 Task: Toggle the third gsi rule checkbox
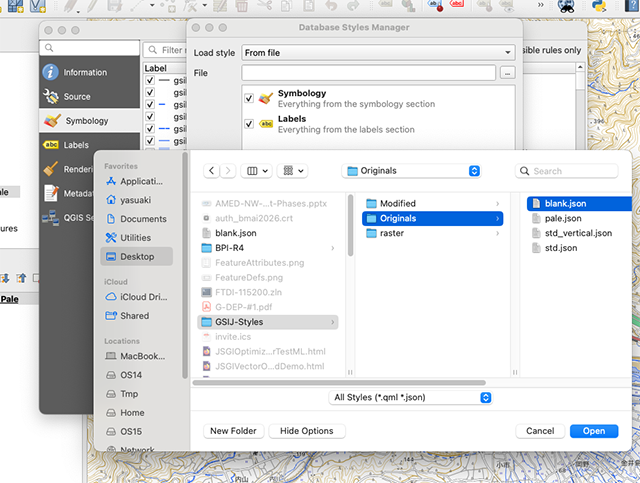pos(150,104)
